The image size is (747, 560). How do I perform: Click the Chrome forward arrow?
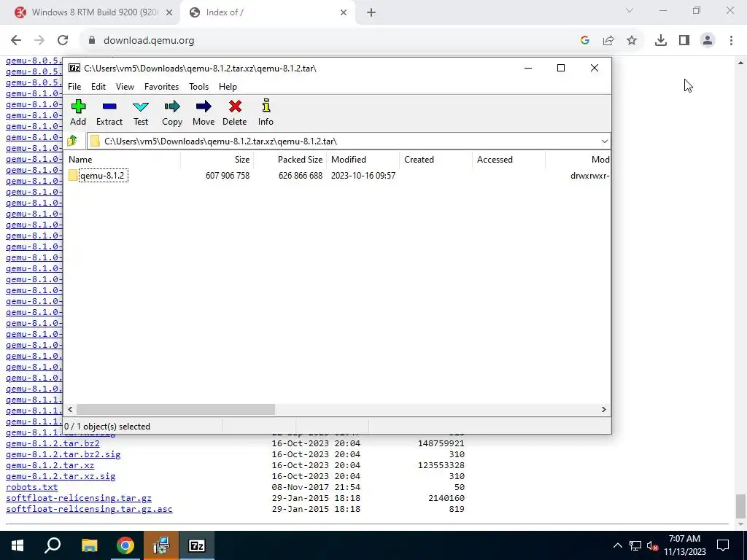[x=39, y=41]
